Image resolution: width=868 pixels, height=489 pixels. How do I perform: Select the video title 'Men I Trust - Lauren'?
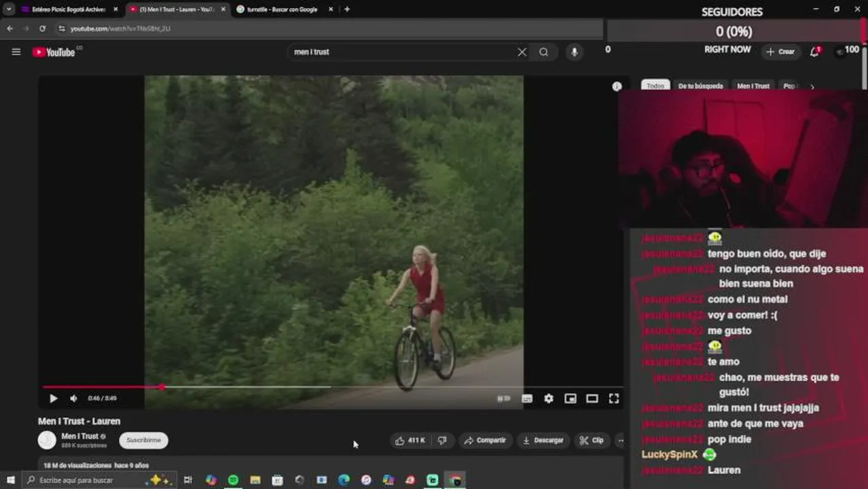[x=79, y=421]
